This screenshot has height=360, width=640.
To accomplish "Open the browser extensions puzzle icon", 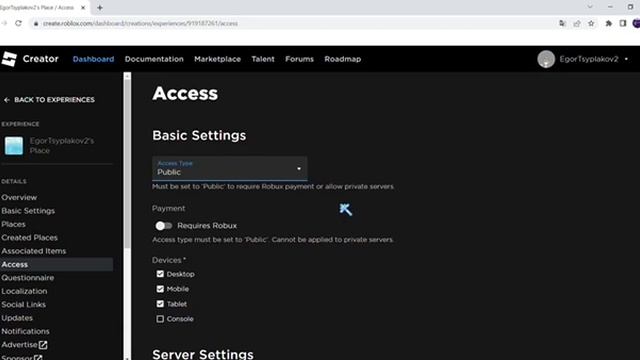I will 609,23.
